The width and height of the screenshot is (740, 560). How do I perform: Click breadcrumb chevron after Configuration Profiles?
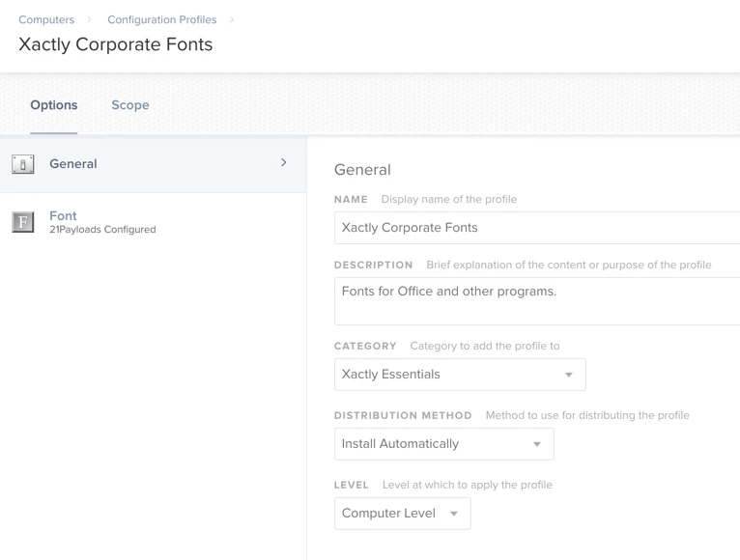(x=232, y=19)
